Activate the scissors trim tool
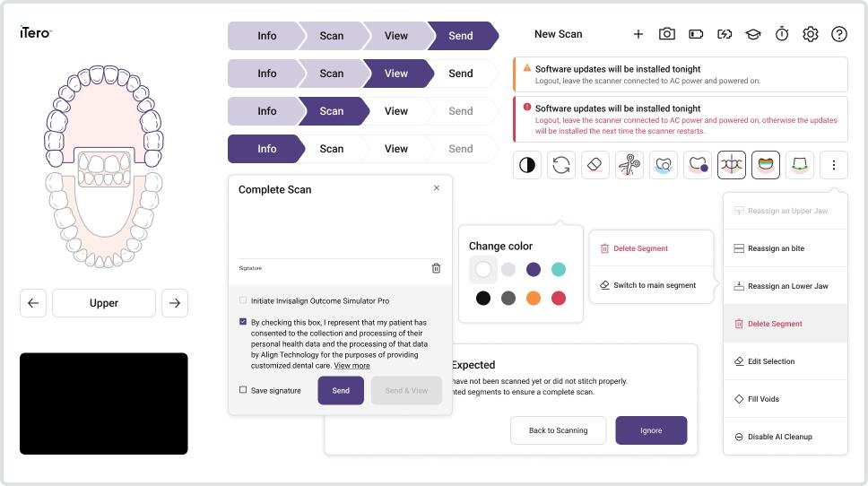 point(629,165)
